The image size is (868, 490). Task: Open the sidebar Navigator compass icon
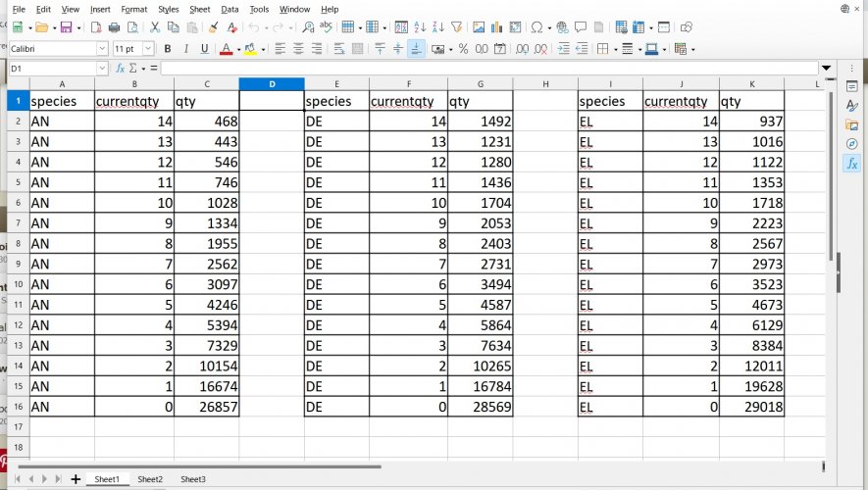click(x=851, y=144)
